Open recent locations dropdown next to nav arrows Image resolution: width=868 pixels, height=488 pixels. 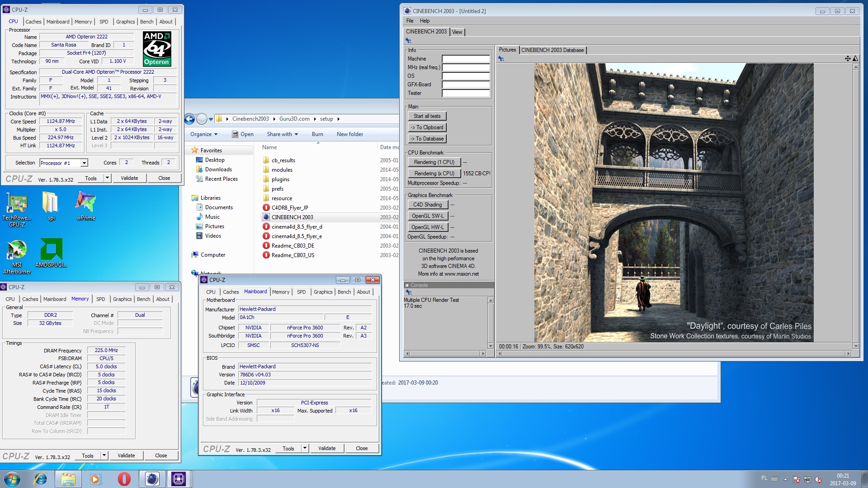(x=211, y=119)
